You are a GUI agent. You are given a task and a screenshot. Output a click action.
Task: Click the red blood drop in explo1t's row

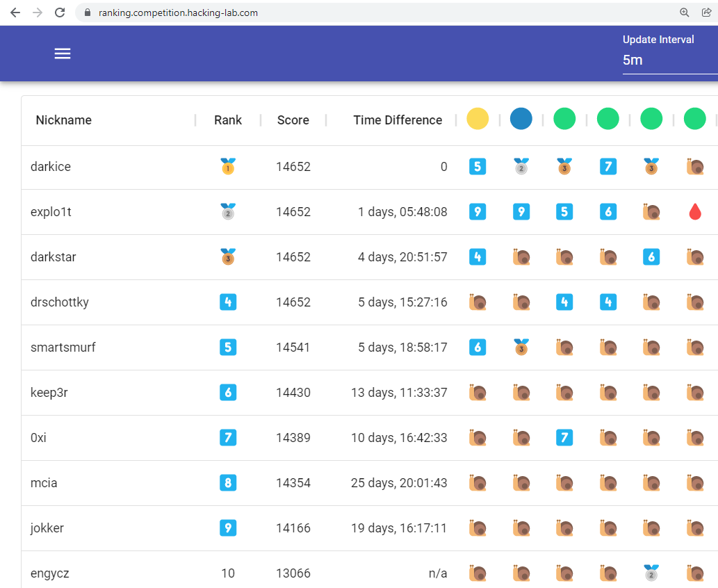(x=695, y=211)
